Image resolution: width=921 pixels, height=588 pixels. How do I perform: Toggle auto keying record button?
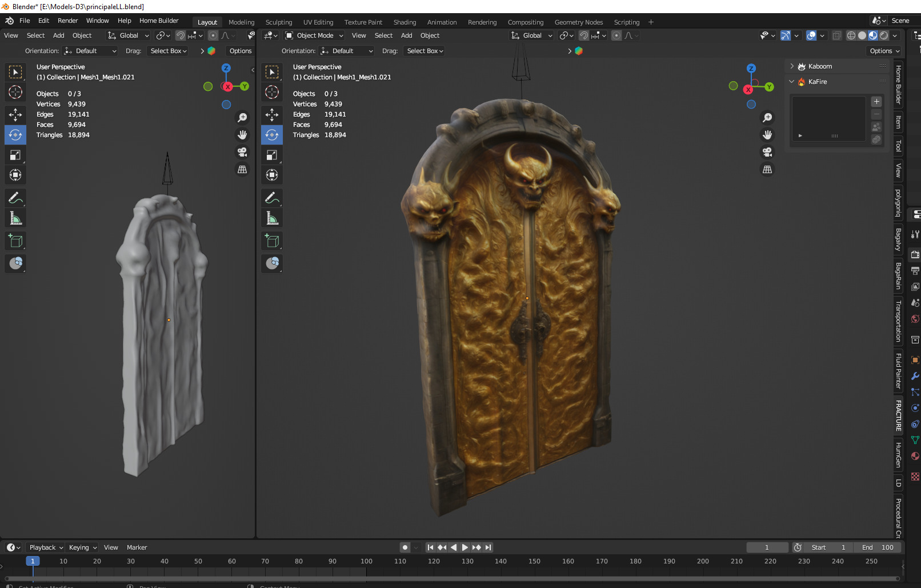(x=405, y=547)
